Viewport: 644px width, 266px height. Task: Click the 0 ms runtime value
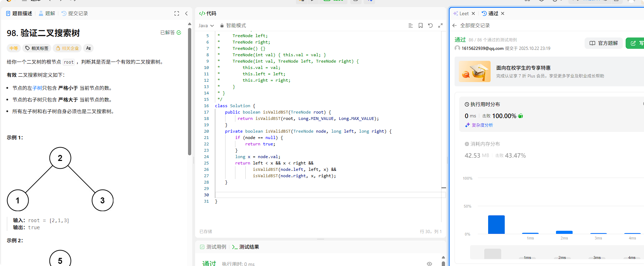tap(470, 116)
